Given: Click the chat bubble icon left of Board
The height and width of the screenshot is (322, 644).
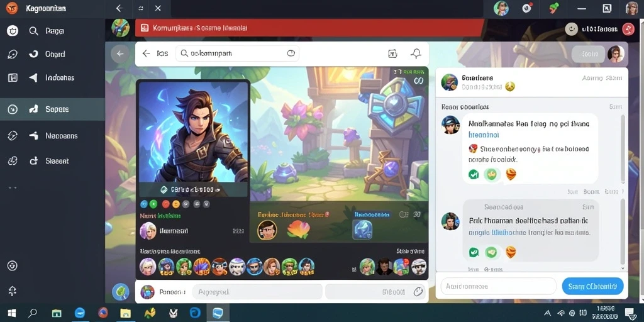Looking at the screenshot, I should [13, 54].
